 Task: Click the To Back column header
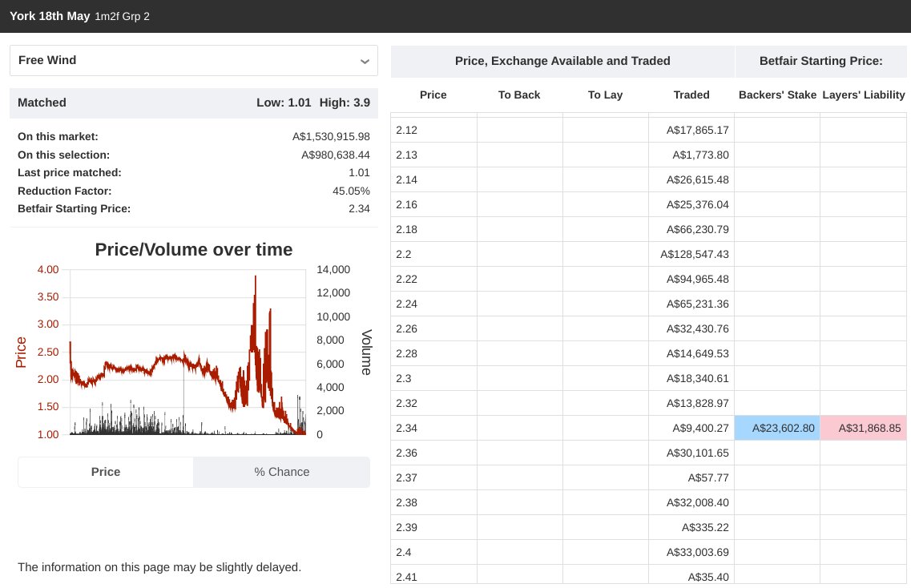point(518,95)
